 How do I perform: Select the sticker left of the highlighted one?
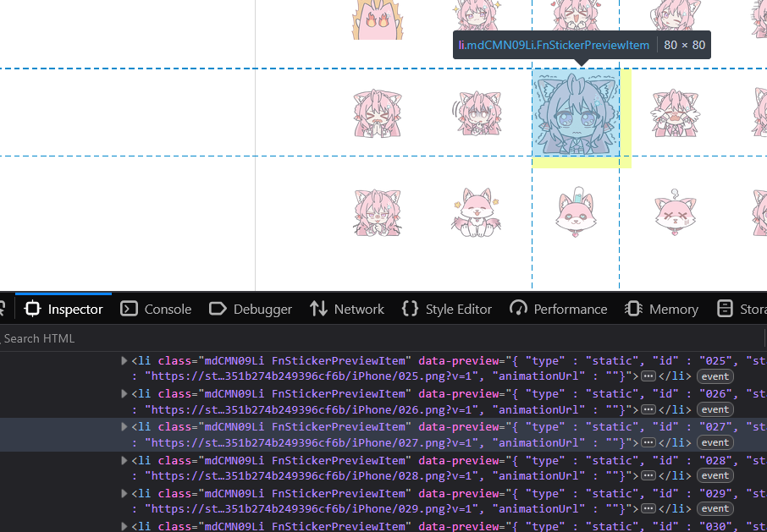pos(477,113)
